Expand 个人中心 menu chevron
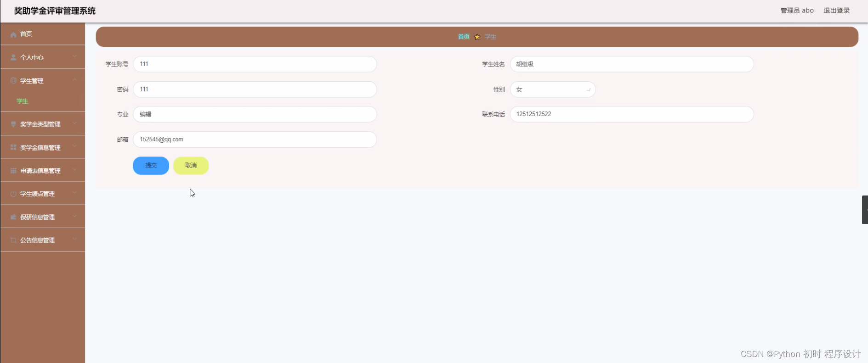This screenshot has width=868, height=363. coord(74,56)
